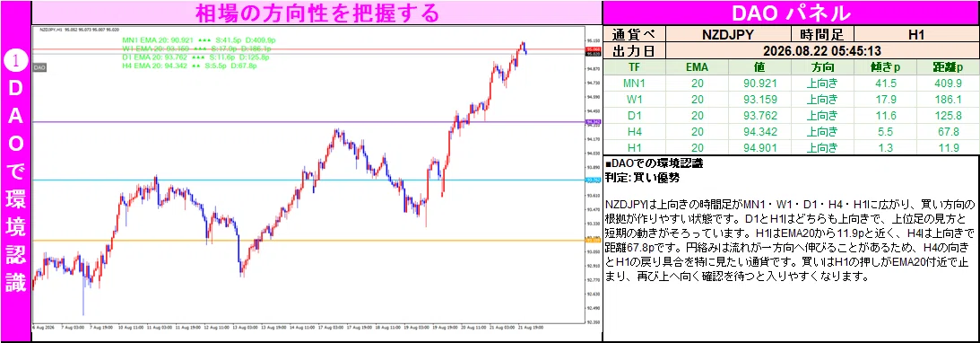Click the D1 row value 93.762
This screenshot has height=343, width=980.
pyautogui.click(x=759, y=116)
